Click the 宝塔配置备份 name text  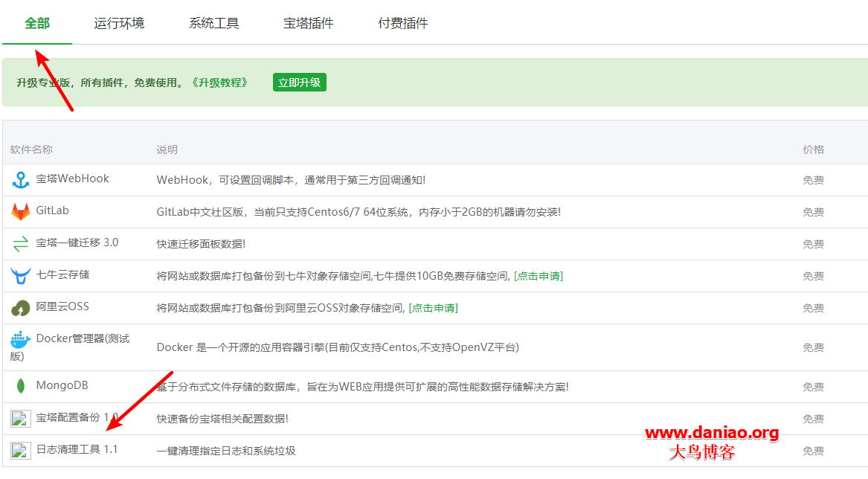(x=77, y=417)
